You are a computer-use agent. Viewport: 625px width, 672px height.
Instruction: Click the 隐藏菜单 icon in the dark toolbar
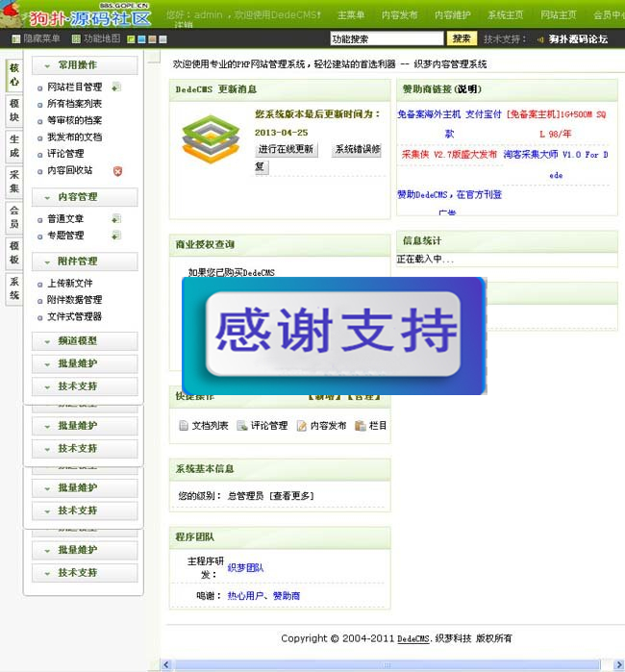click(x=15, y=39)
